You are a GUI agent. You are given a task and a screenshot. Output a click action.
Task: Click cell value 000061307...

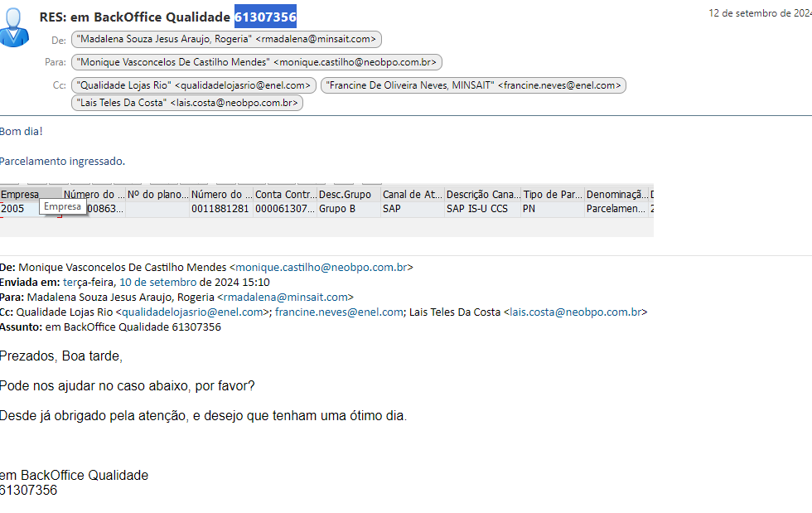click(x=285, y=209)
